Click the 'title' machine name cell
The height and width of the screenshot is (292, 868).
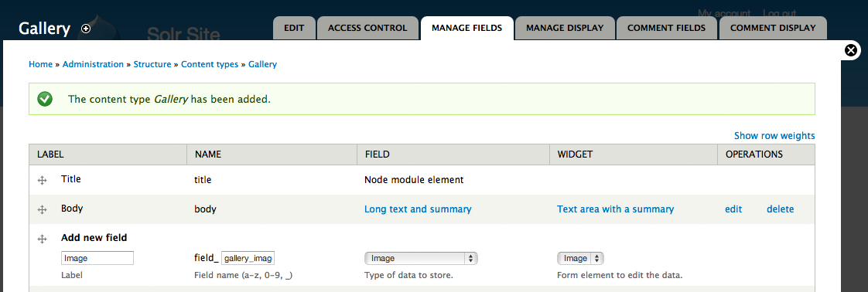click(203, 180)
